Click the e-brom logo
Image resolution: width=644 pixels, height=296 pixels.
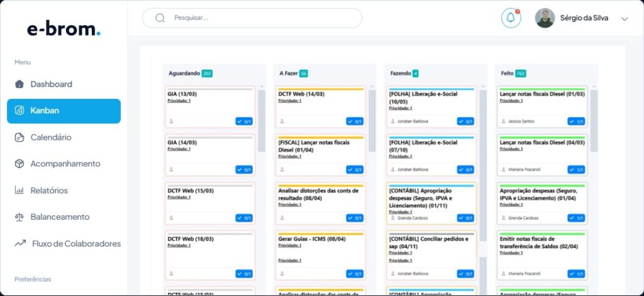coord(64,28)
